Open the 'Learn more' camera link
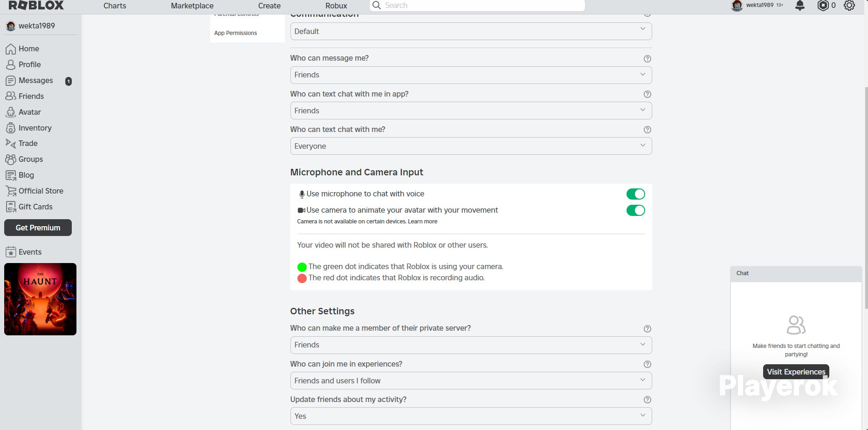Screen dimensions: 868x430 422,222
